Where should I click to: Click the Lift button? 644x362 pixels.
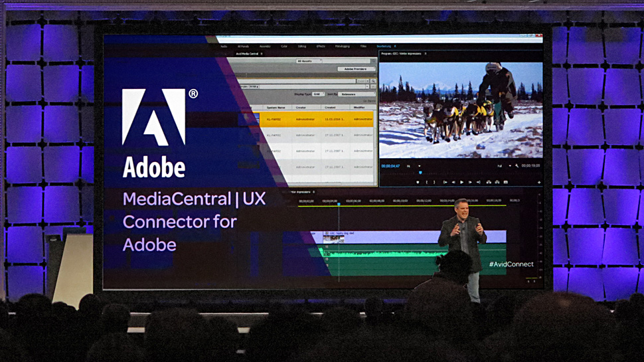click(x=489, y=182)
